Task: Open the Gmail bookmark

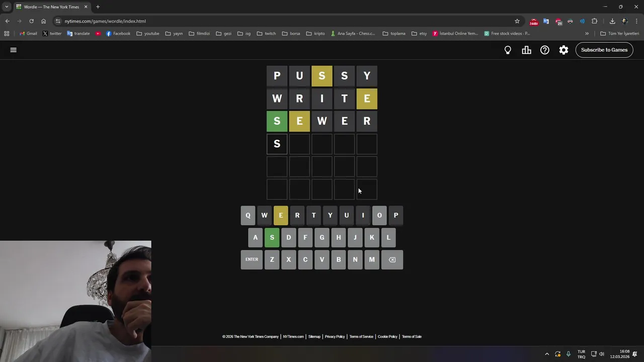Action: pyautogui.click(x=28, y=34)
